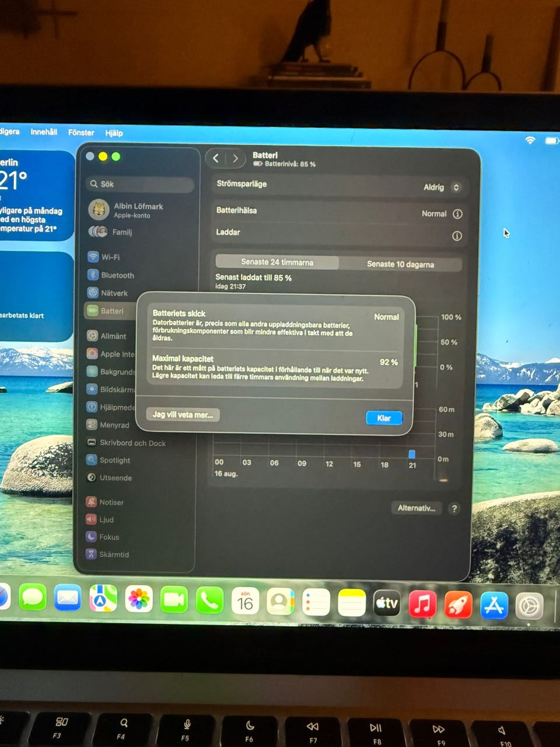Image resolution: width=560 pixels, height=747 pixels.
Task: Open Notes from the Dock
Action: (x=352, y=603)
